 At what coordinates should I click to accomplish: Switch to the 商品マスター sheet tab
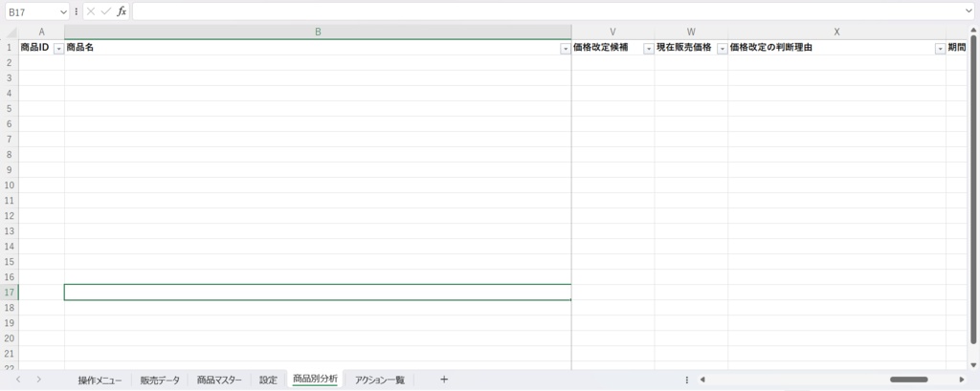click(x=219, y=380)
